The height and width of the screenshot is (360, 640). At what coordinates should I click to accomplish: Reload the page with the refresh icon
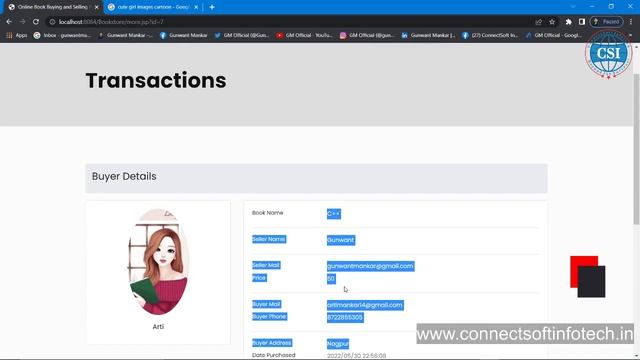click(36, 22)
